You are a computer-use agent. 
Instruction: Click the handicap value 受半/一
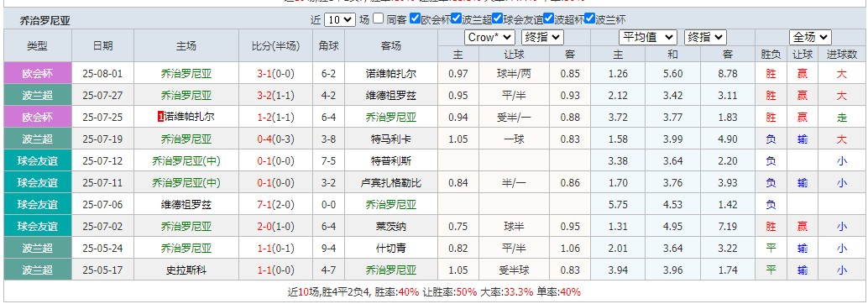515,118
